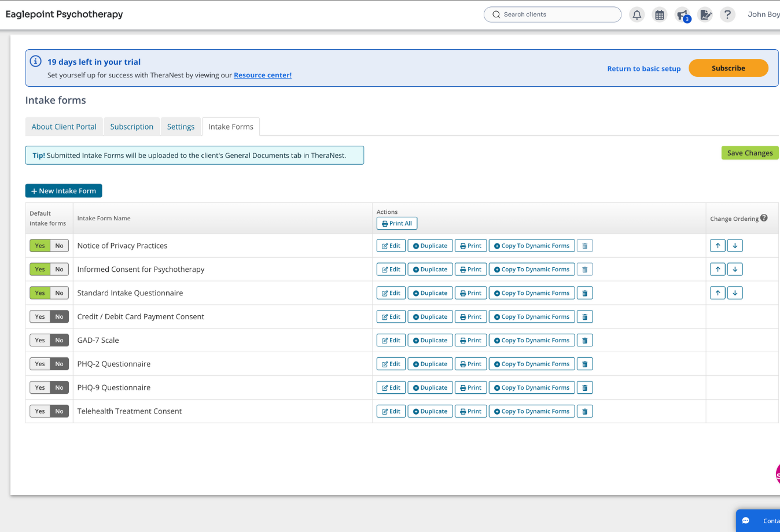Click Return to basic setup link
The width and height of the screenshot is (780, 532).
pos(644,69)
